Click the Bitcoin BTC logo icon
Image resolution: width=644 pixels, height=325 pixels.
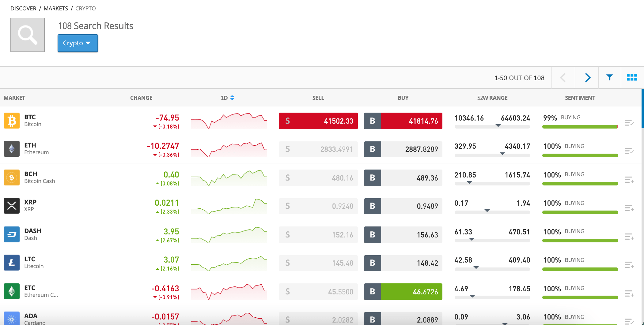tap(12, 121)
